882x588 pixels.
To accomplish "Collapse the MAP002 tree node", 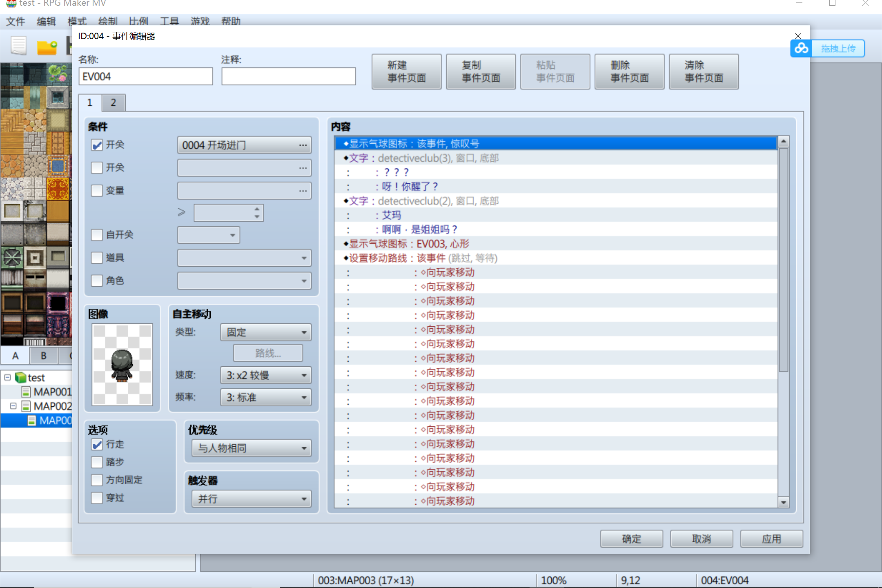I will 13,406.
